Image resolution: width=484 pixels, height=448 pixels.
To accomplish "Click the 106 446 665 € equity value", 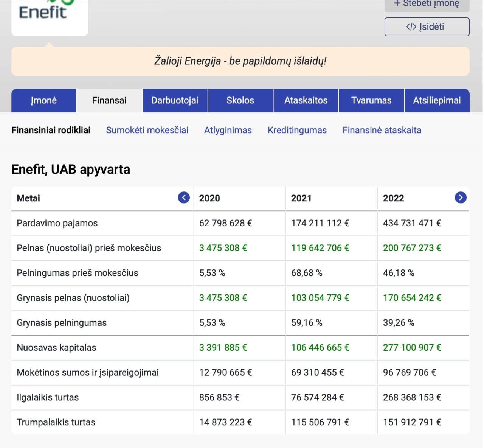I will (x=320, y=348).
